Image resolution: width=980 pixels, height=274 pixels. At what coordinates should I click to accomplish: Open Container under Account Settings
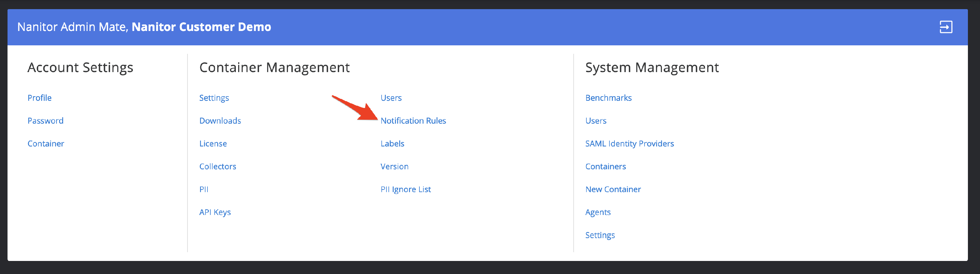[x=46, y=144]
